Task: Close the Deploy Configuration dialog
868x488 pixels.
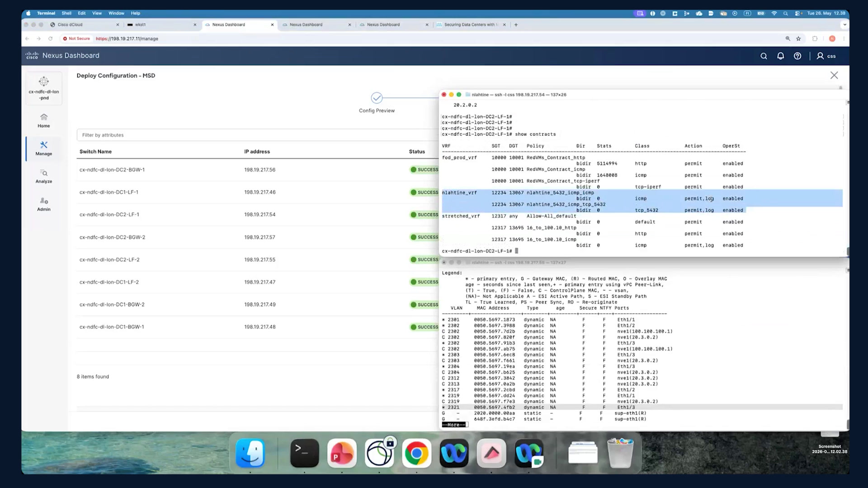Action: [x=834, y=75]
